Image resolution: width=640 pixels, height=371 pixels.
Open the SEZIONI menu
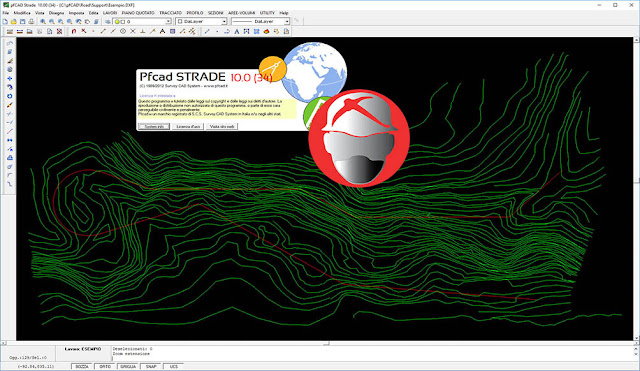216,13
